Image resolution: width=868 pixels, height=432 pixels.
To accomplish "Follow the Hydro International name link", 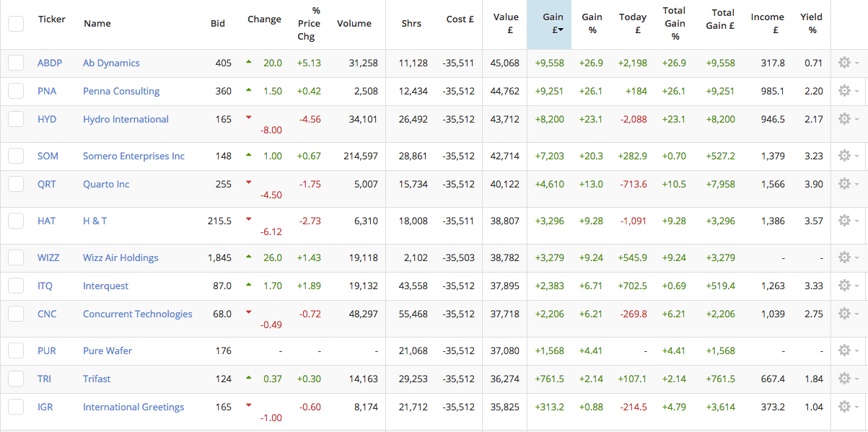I will click(126, 119).
